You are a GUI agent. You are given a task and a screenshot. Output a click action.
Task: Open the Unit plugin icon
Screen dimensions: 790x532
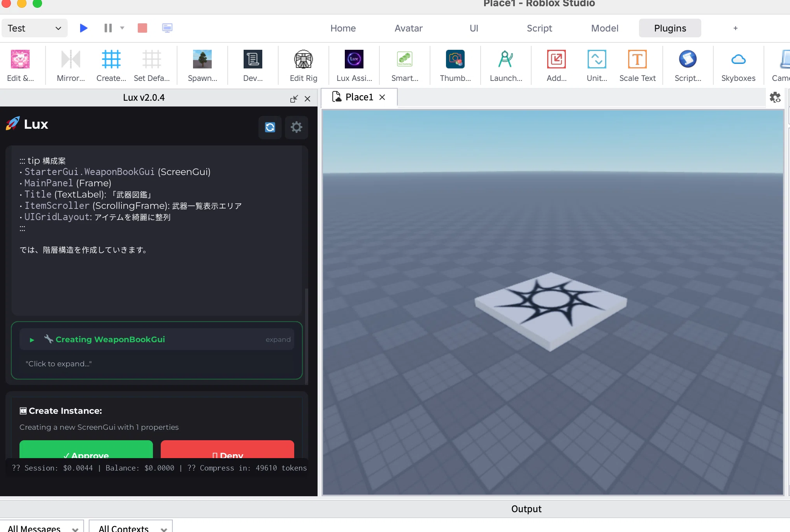pyautogui.click(x=597, y=59)
